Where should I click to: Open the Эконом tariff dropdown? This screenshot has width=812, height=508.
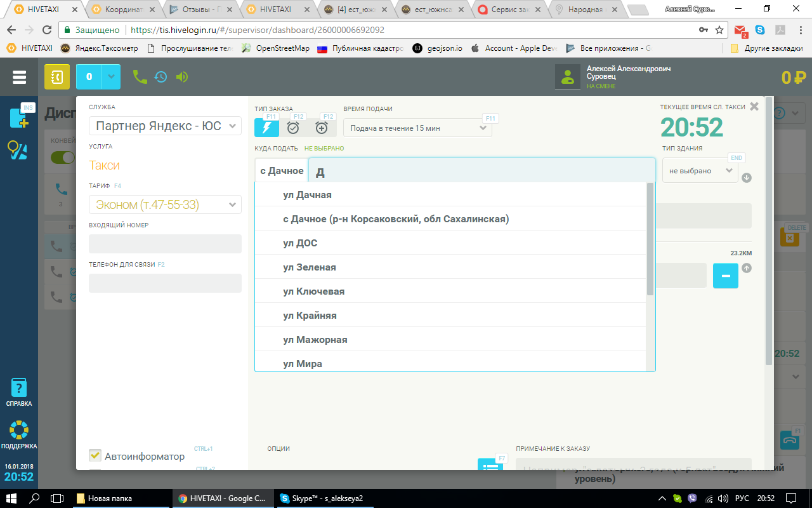(x=165, y=204)
